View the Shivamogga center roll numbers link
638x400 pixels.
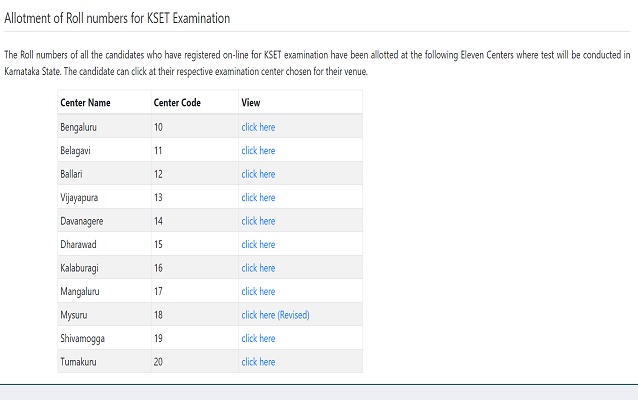point(258,339)
